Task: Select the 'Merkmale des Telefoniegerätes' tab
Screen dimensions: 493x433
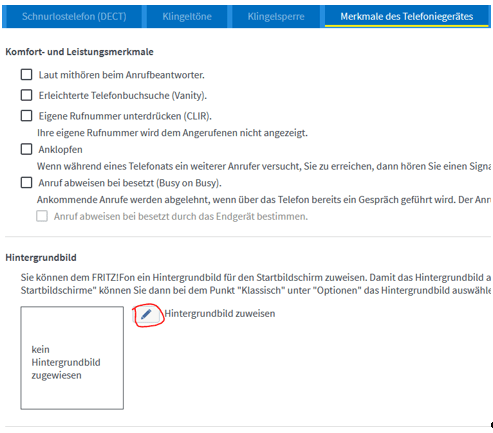Action: pyautogui.click(x=407, y=16)
